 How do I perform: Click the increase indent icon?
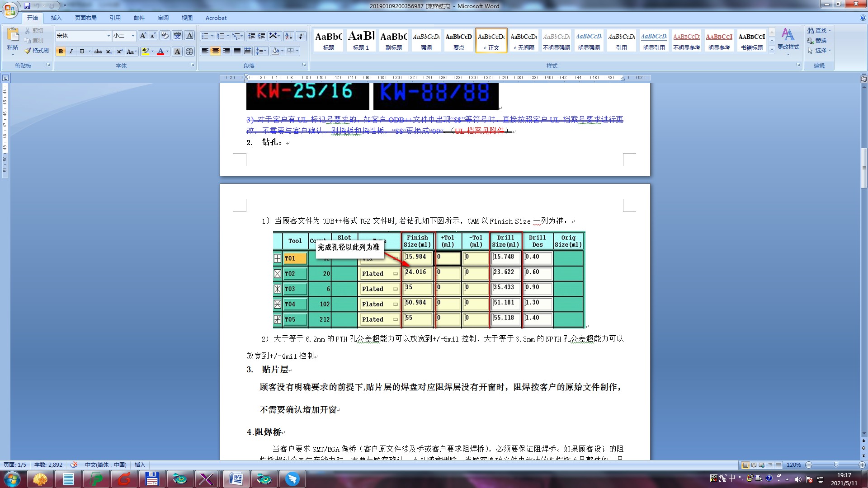click(x=262, y=36)
